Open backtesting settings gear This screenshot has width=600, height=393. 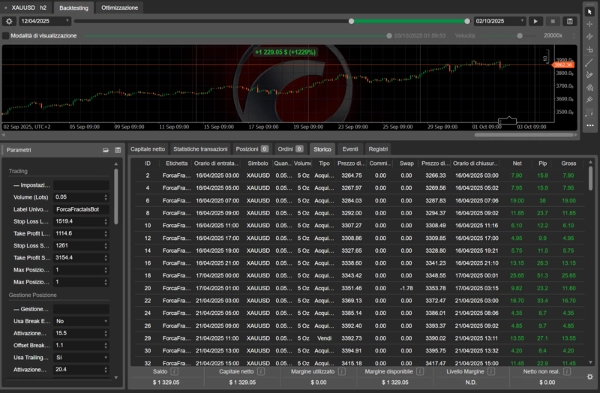click(x=9, y=21)
